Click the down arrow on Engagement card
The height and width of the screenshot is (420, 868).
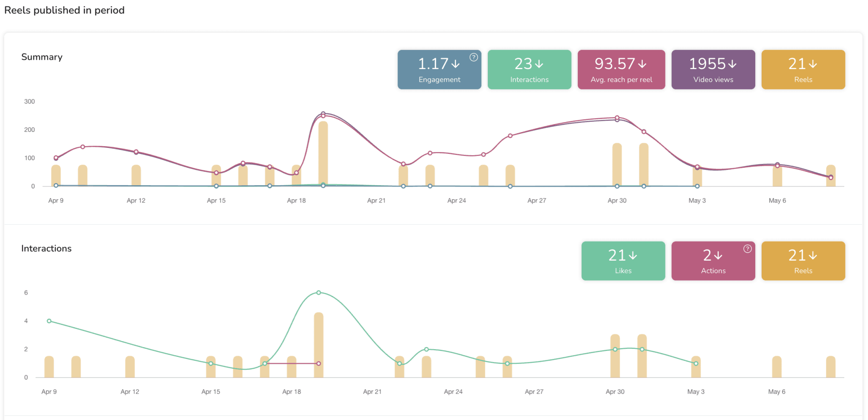point(456,64)
